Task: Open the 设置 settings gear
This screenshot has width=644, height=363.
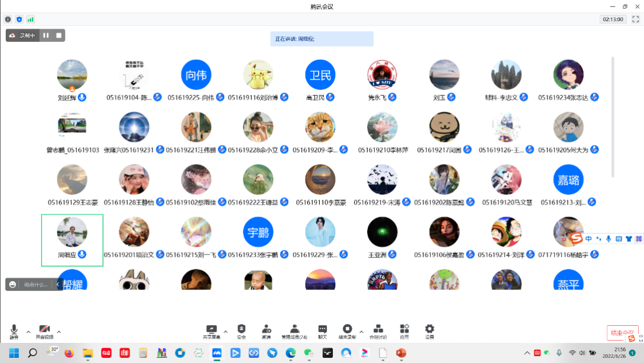Action: [x=429, y=331]
